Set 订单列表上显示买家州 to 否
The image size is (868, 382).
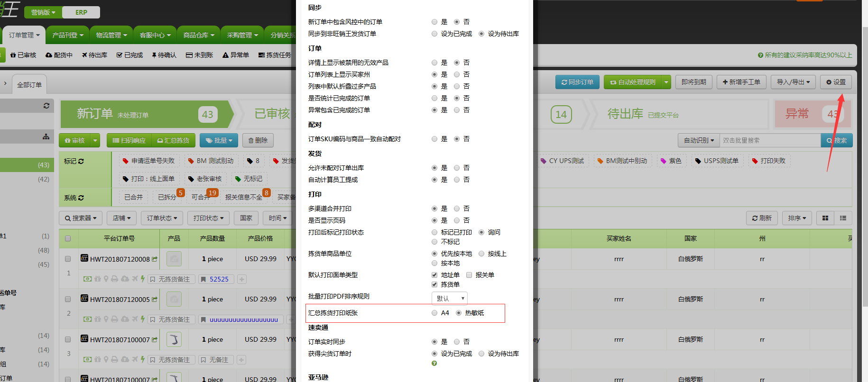[x=457, y=74]
